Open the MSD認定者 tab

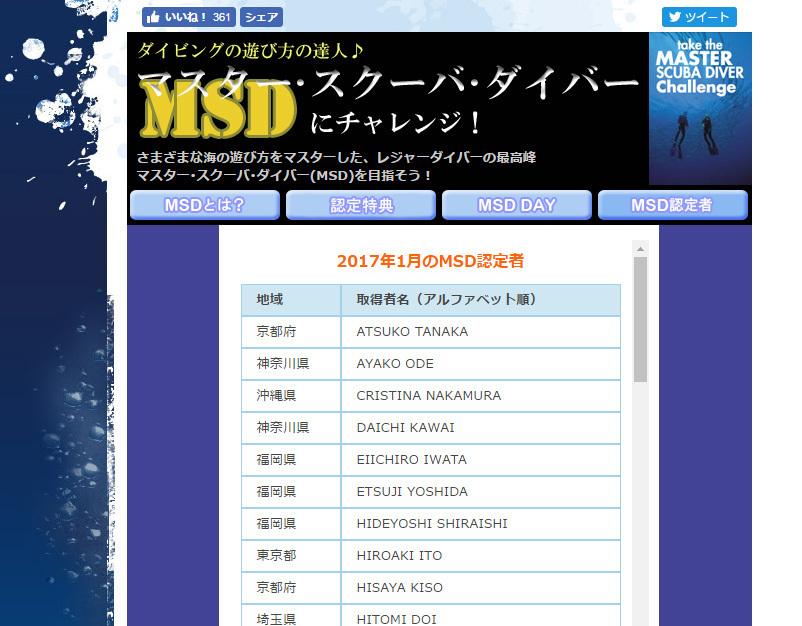pyautogui.click(x=673, y=205)
